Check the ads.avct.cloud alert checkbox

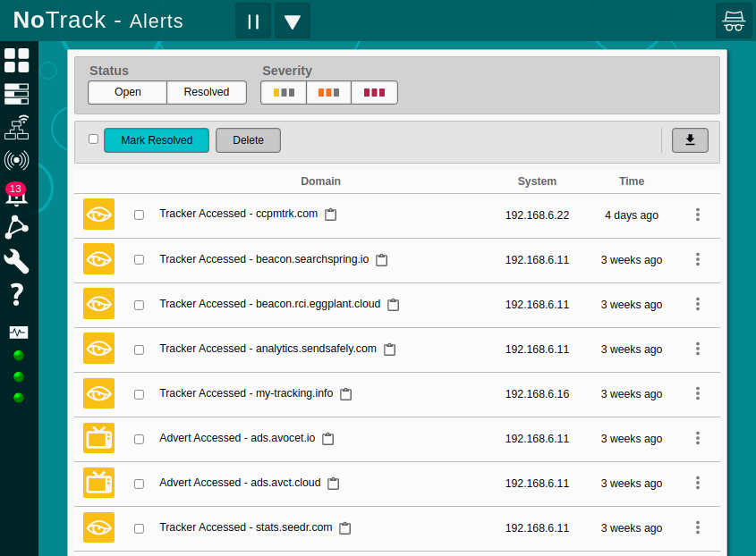tap(139, 484)
